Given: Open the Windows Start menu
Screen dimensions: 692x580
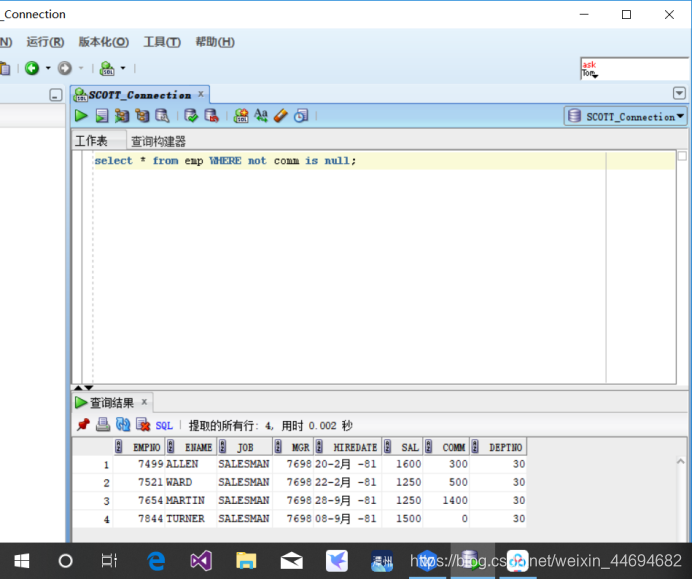Looking at the screenshot, I should (21, 561).
